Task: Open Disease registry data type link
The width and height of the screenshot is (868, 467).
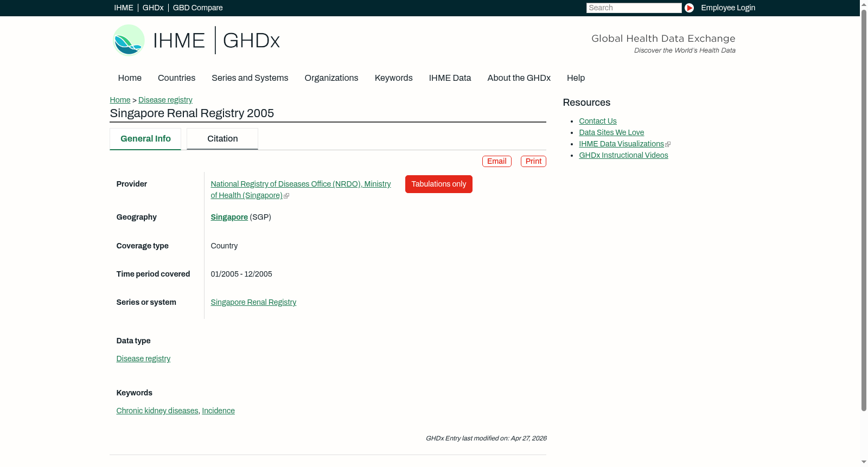Action: point(143,359)
